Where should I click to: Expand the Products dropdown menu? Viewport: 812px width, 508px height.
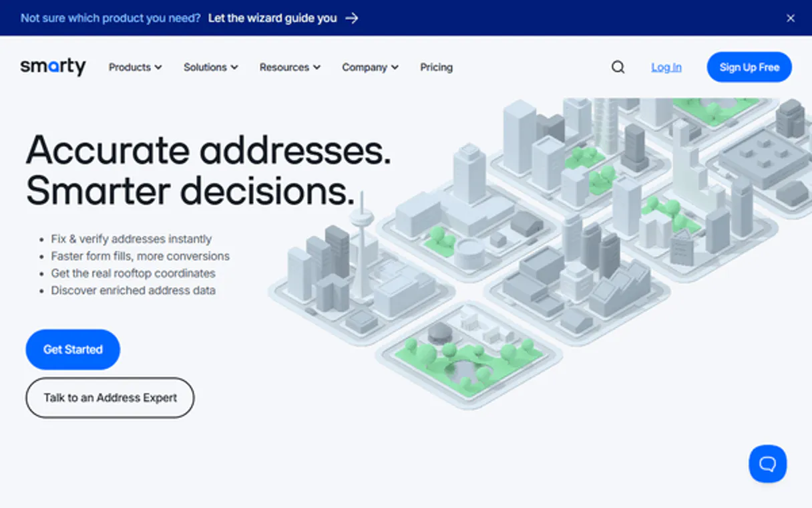click(x=135, y=67)
